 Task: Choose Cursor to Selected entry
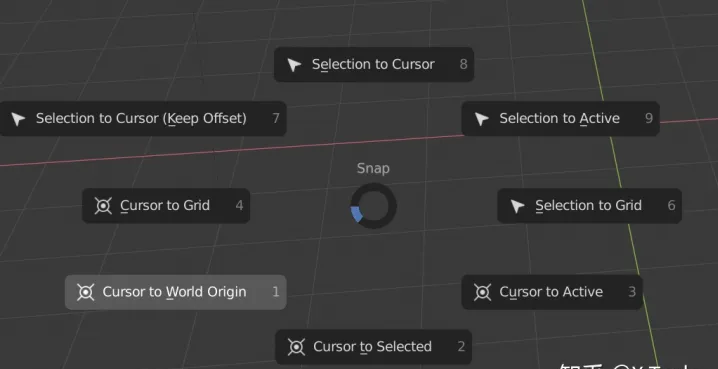coord(374,347)
